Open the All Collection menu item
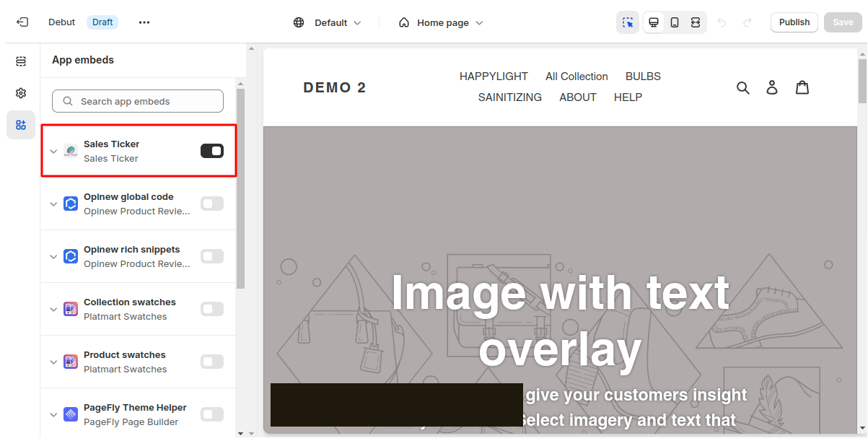The height and width of the screenshot is (441, 868). click(x=577, y=77)
